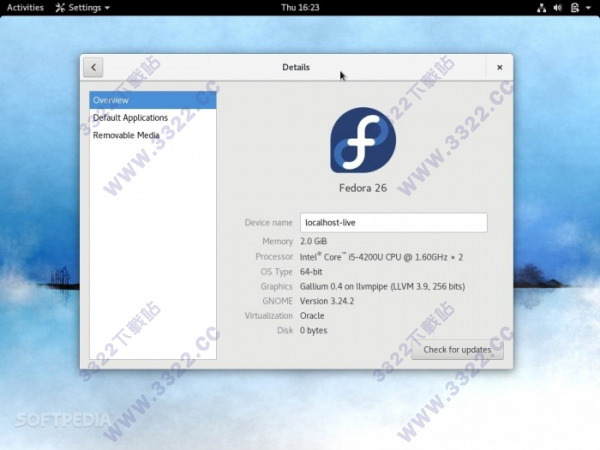This screenshot has height=450, width=600.
Task: Click the volume speaker icon
Action: pyautogui.click(x=558, y=8)
